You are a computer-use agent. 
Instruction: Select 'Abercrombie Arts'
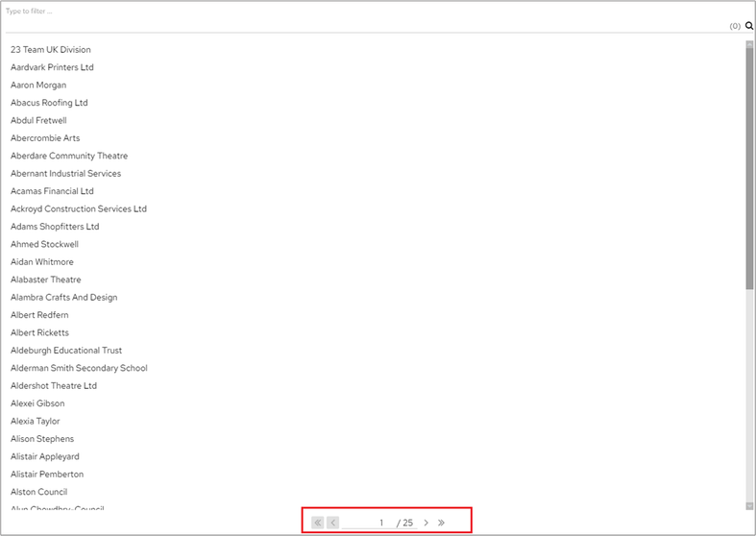[x=45, y=138]
